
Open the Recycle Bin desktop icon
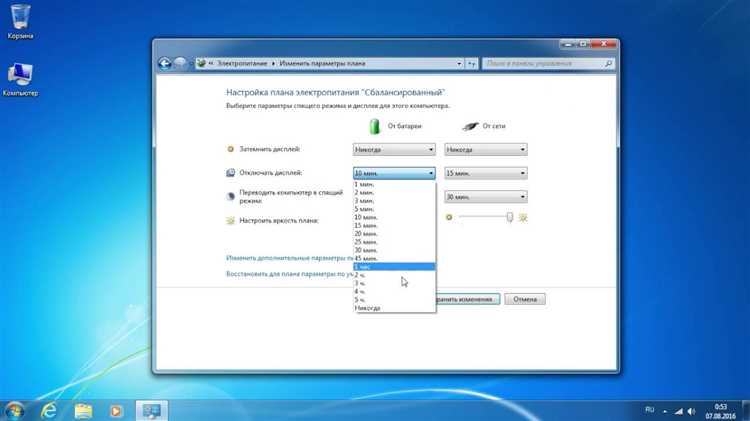coord(20,22)
